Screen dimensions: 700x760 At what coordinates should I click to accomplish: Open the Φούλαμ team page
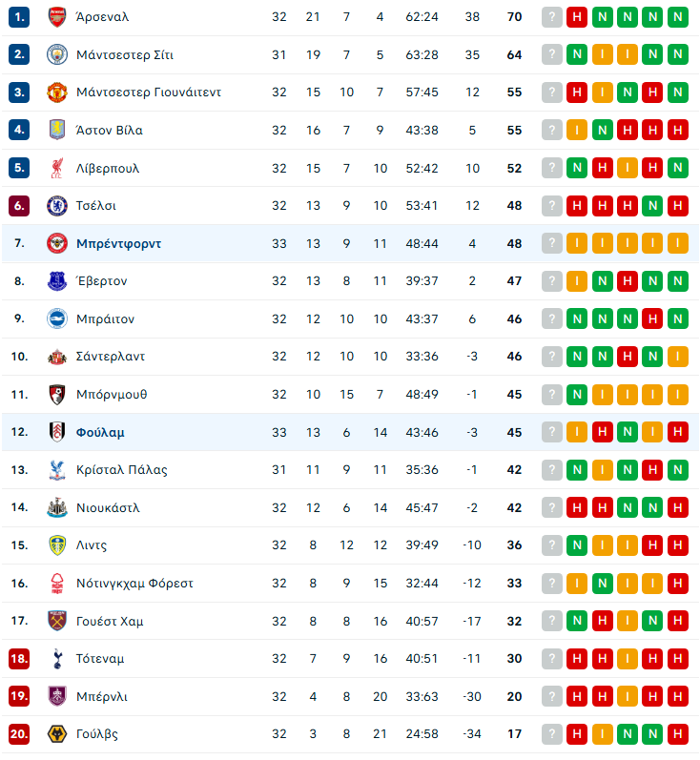point(100,432)
